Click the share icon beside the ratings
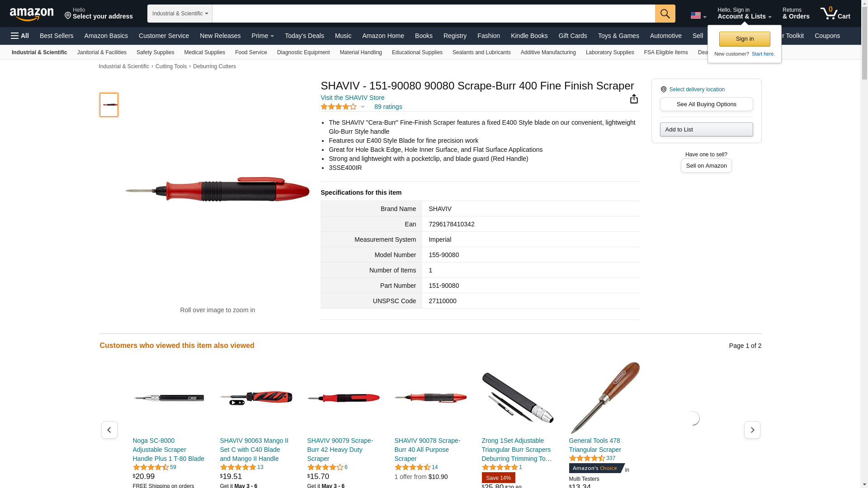Image resolution: width=868 pixels, height=488 pixels. [x=634, y=99]
